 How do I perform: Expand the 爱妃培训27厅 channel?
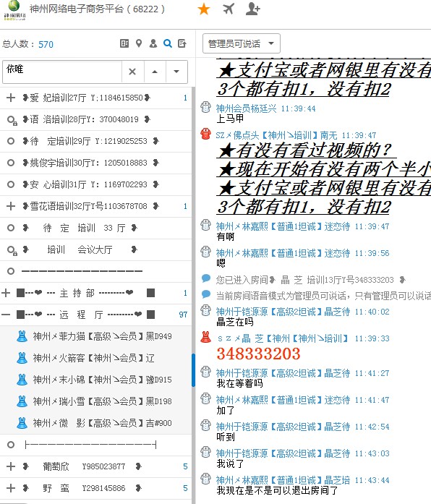[11, 98]
